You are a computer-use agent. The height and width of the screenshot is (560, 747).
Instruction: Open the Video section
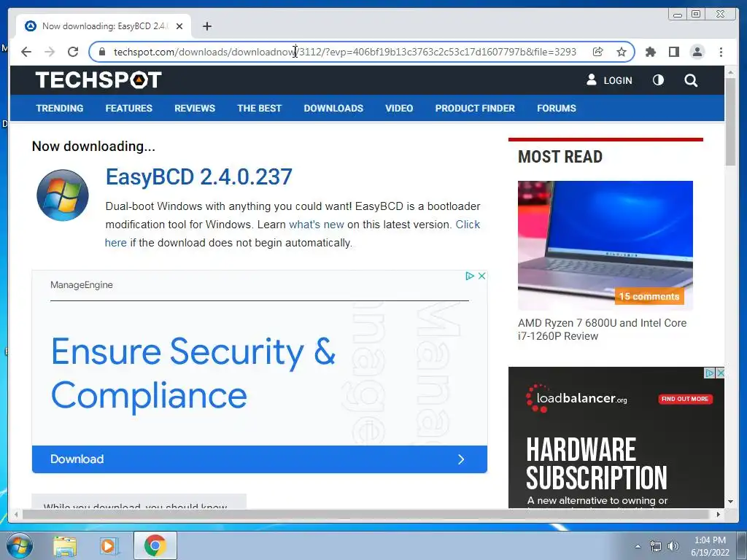(399, 108)
